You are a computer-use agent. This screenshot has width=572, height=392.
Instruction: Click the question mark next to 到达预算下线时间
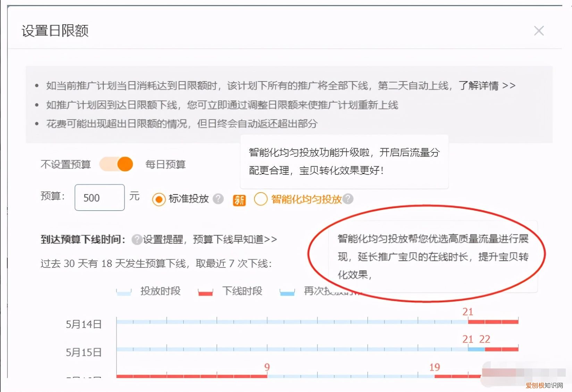click(x=137, y=239)
